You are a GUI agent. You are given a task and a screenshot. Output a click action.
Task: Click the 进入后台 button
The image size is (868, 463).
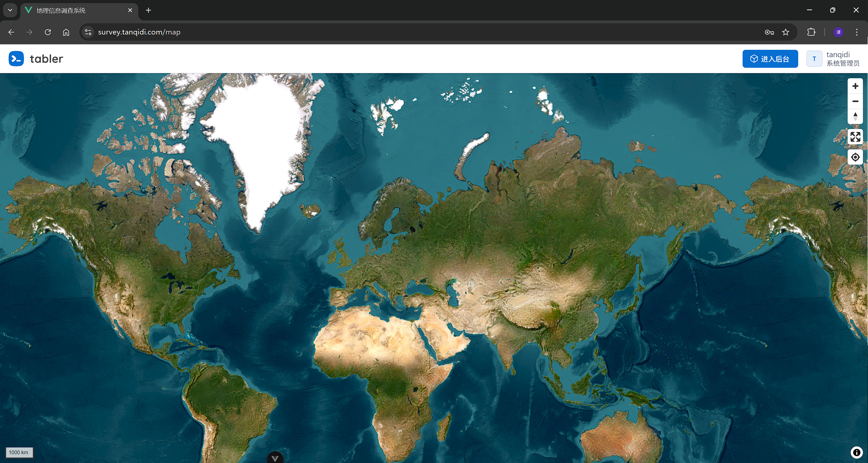coord(770,59)
